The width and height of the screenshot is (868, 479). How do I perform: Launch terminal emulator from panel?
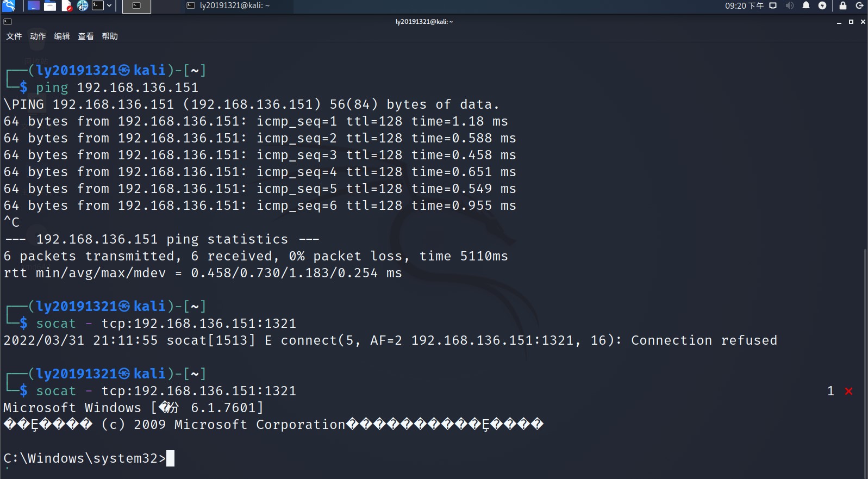[98, 6]
